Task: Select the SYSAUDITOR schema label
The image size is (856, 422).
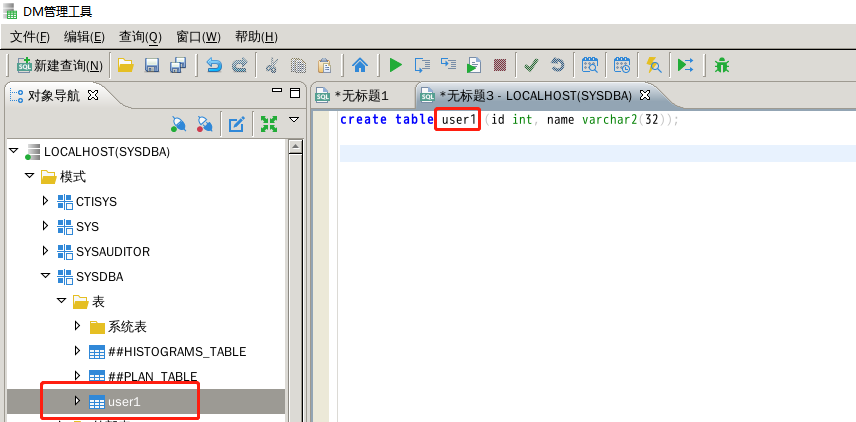Action: pyautogui.click(x=113, y=252)
